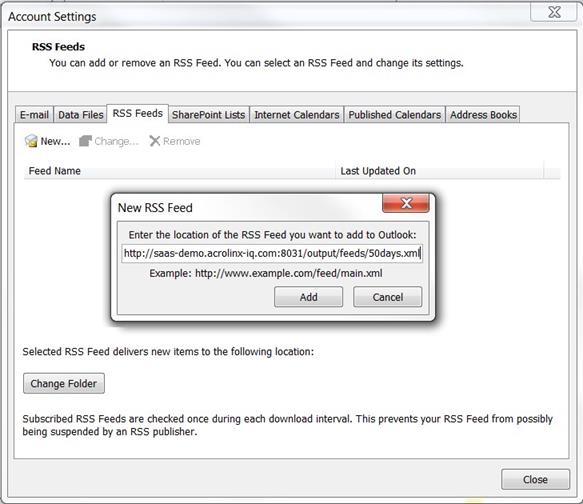Close the Account Settings window
The width and height of the screenshot is (583, 504).
[x=554, y=12]
